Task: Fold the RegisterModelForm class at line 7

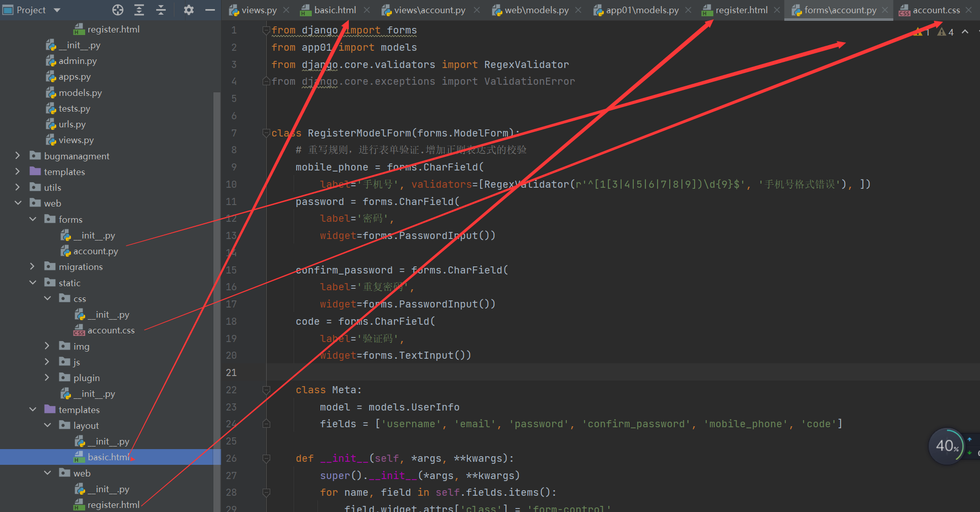Action: [266, 133]
